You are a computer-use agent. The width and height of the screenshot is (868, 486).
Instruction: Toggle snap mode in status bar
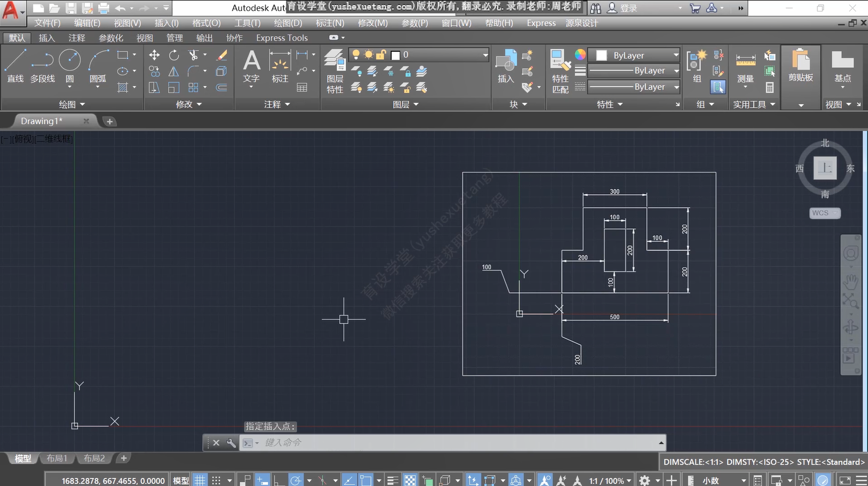pyautogui.click(x=216, y=481)
